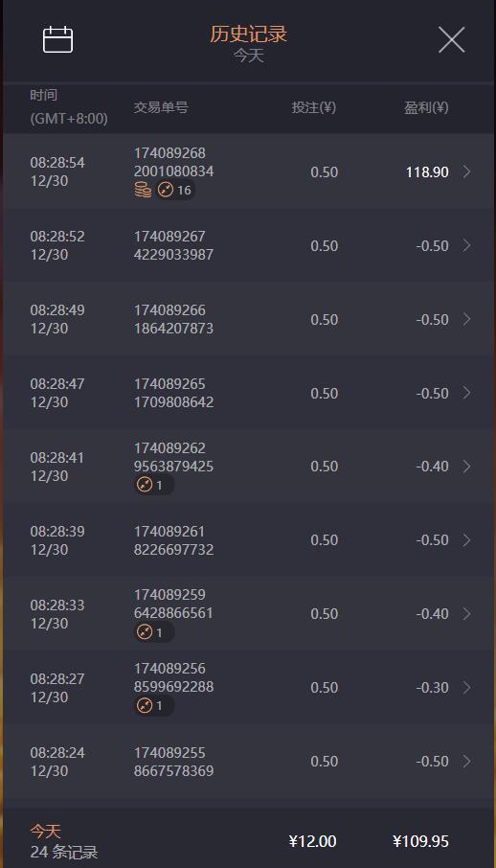Open chevron for the 08:28:39 transaction
The height and width of the screenshot is (868, 496).
pyautogui.click(x=466, y=539)
